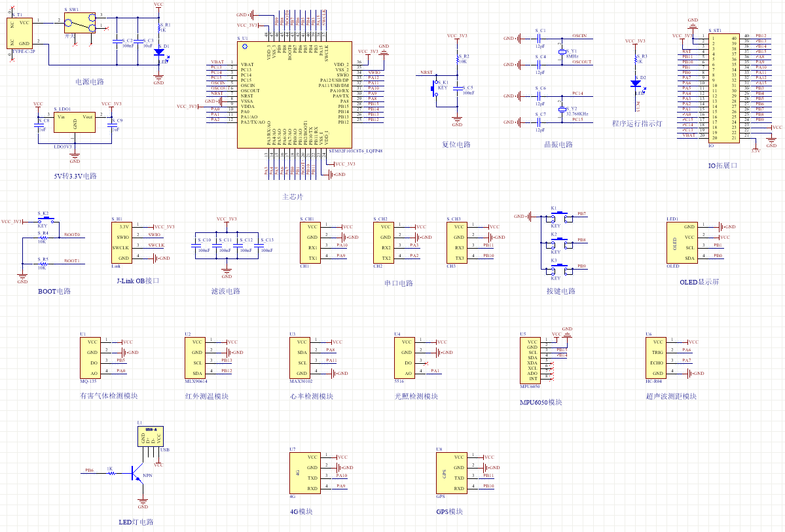
Task: Click the 程序运行指示灯 label
Action: coord(637,124)
